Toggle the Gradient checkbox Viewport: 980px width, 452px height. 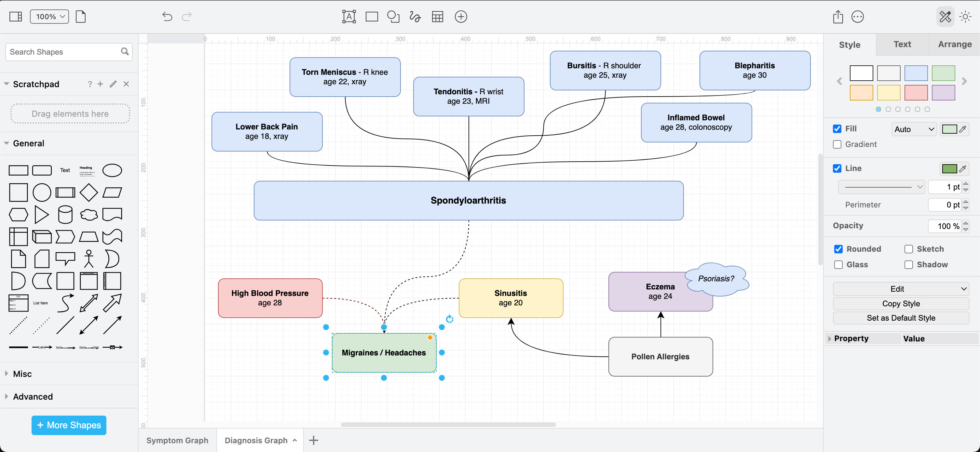click(837, 144)
